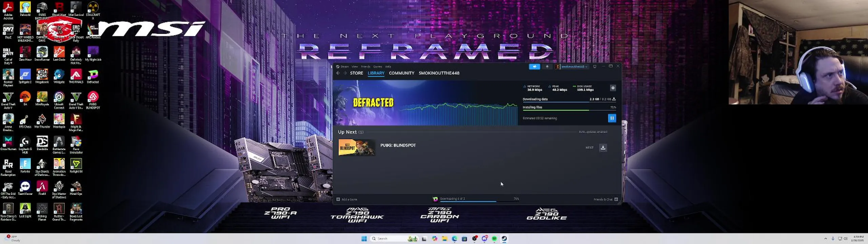Open the SMOKINOUTTHE448 profile tab
This screenshot has height=244, width=868.
click(x=439, y=73)
